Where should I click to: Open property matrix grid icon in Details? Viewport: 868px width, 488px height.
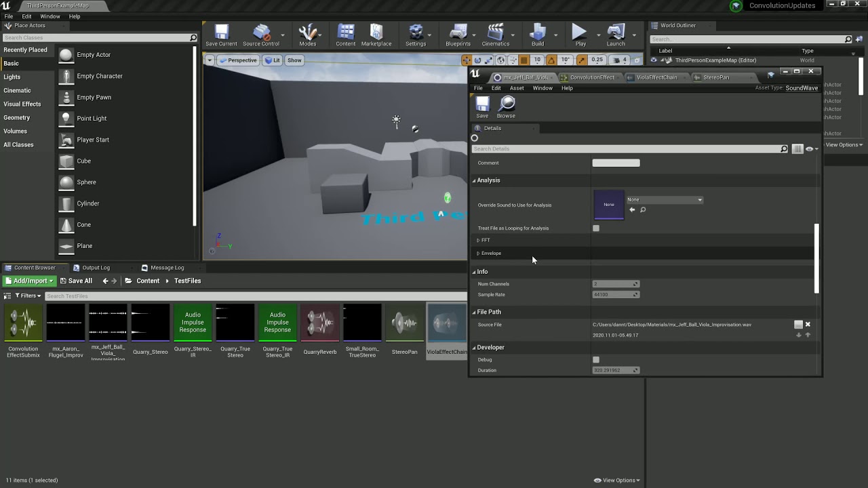[x=797, y=148]
